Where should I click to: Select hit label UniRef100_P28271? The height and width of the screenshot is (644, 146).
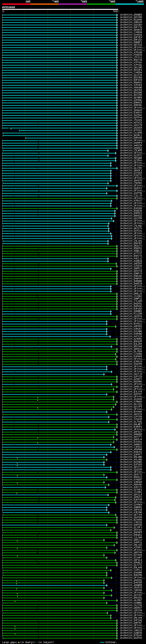131,175
